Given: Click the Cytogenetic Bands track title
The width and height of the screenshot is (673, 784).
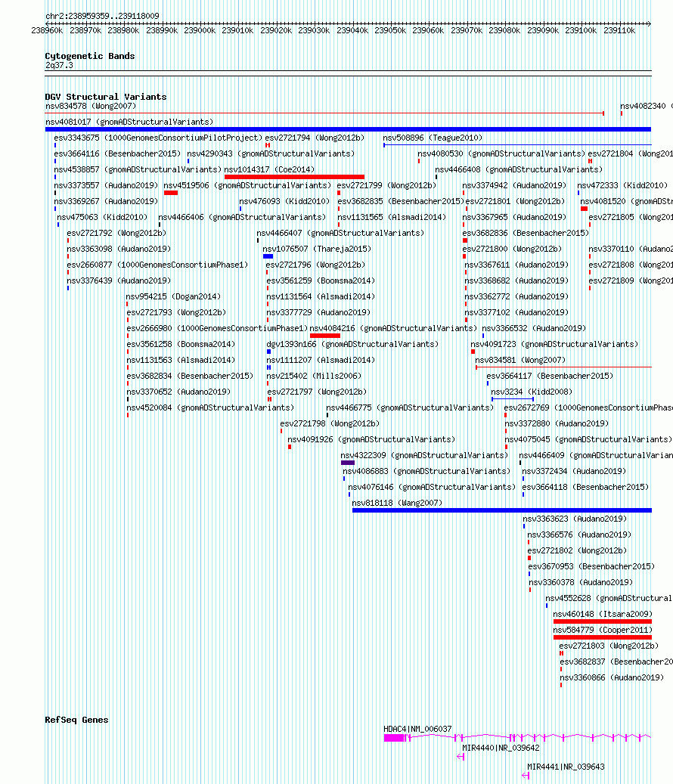Looking at the screenshot, I should pos(90,56).
